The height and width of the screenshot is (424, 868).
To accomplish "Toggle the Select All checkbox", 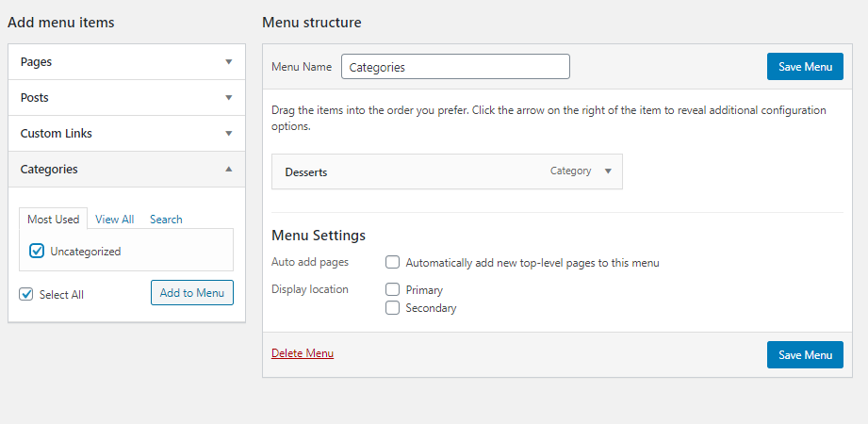I will (x=26, y=294).
